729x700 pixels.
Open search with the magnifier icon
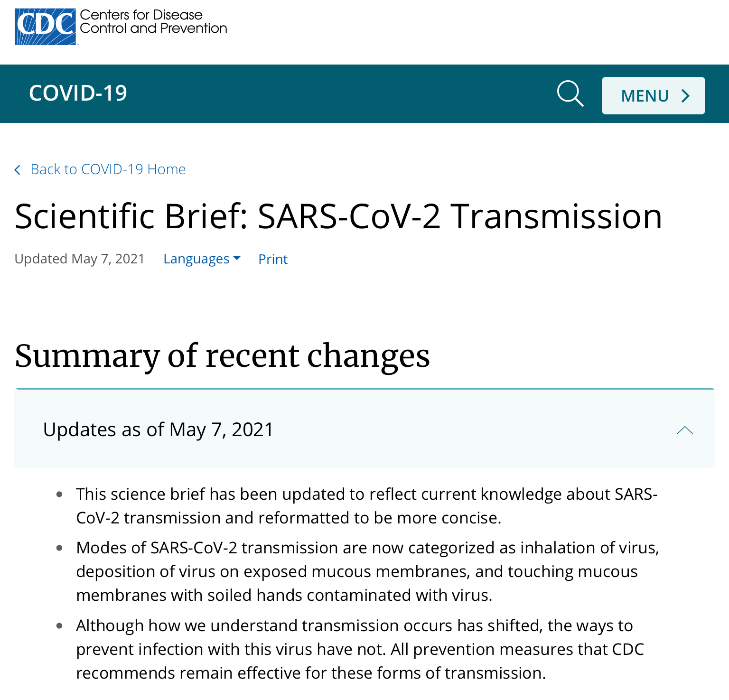[x=570, y=93]
